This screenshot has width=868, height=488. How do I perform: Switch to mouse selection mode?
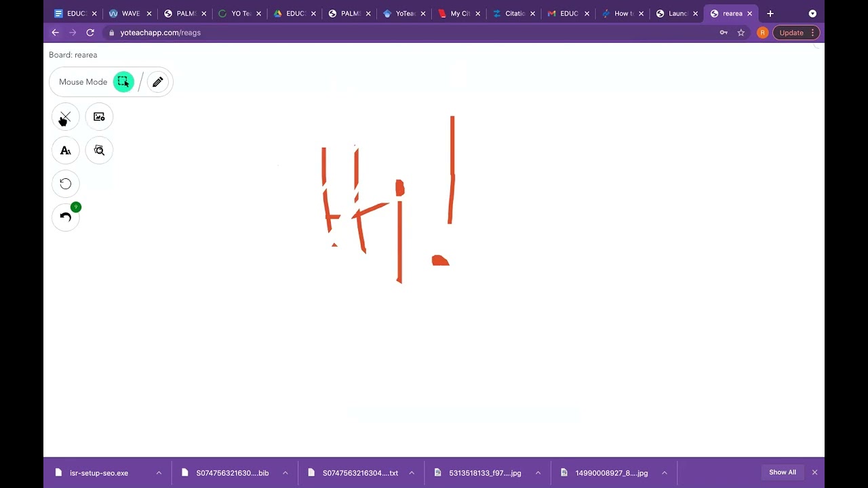pyautogui.click(x=123, y=82)
